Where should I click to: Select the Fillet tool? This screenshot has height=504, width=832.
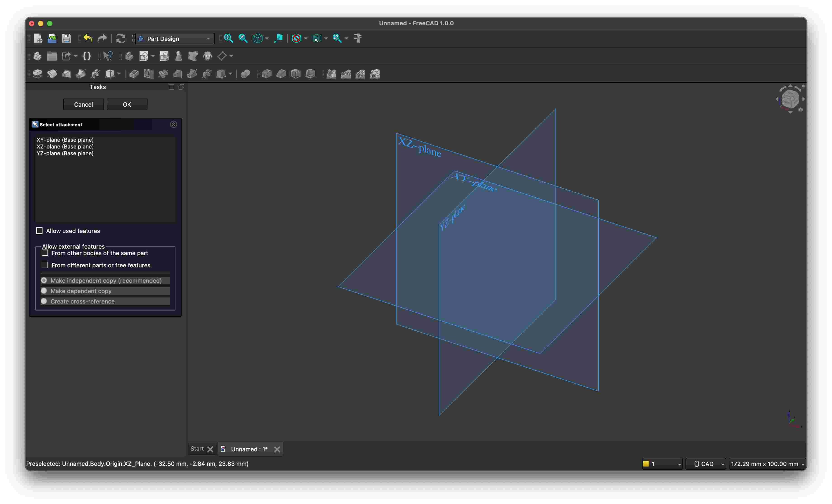267,74
